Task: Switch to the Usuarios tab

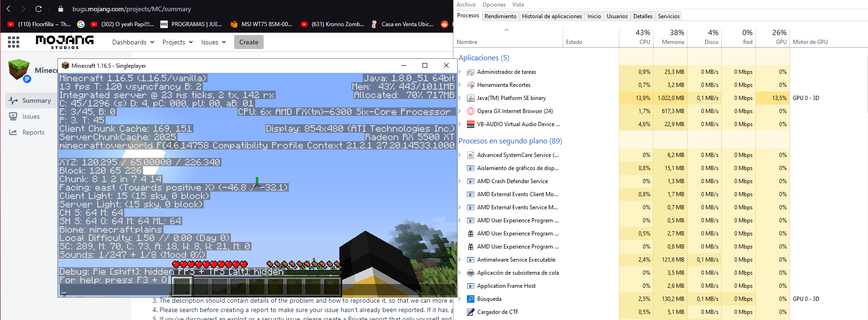Action: (x=617, y=16)
